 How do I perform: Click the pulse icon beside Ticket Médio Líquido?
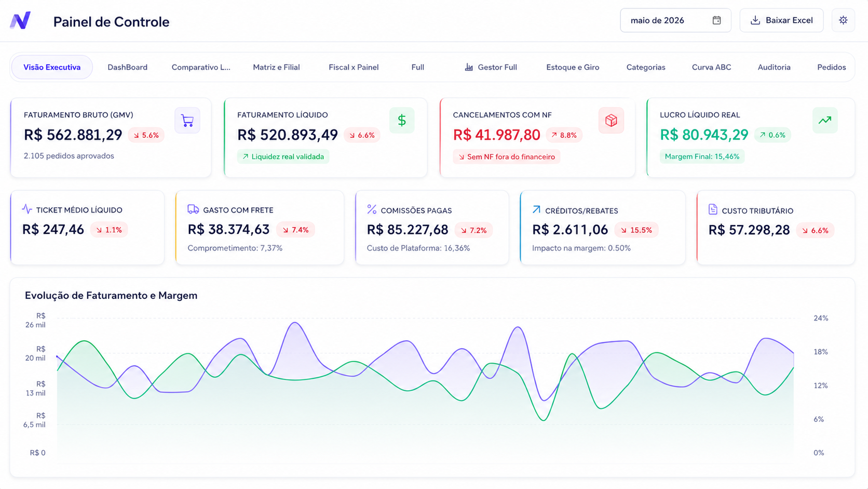point(27,209)
